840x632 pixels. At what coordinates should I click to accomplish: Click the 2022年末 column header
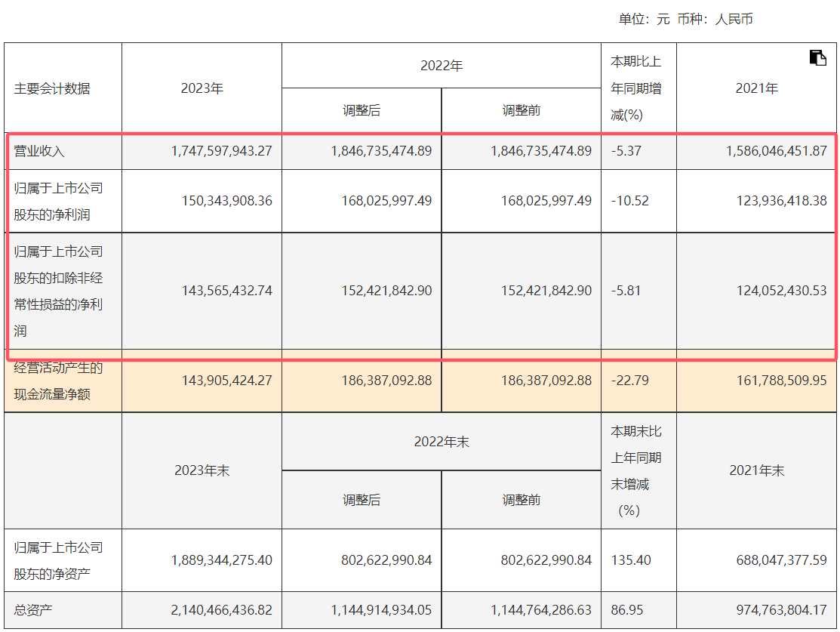[441, 442]
